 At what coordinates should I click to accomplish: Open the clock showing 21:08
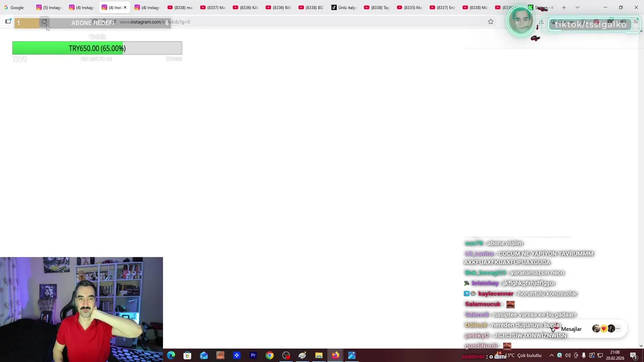tap(615, 355)
